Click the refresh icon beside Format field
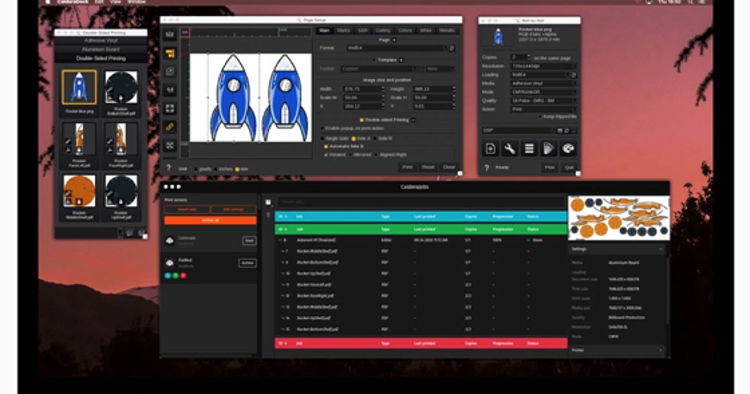The image size is (750, 394). click(x=451, y=48)
